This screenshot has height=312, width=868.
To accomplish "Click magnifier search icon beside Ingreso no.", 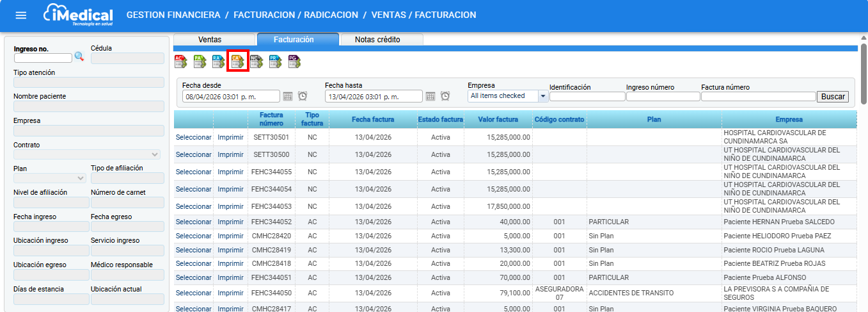I will 79,57.
